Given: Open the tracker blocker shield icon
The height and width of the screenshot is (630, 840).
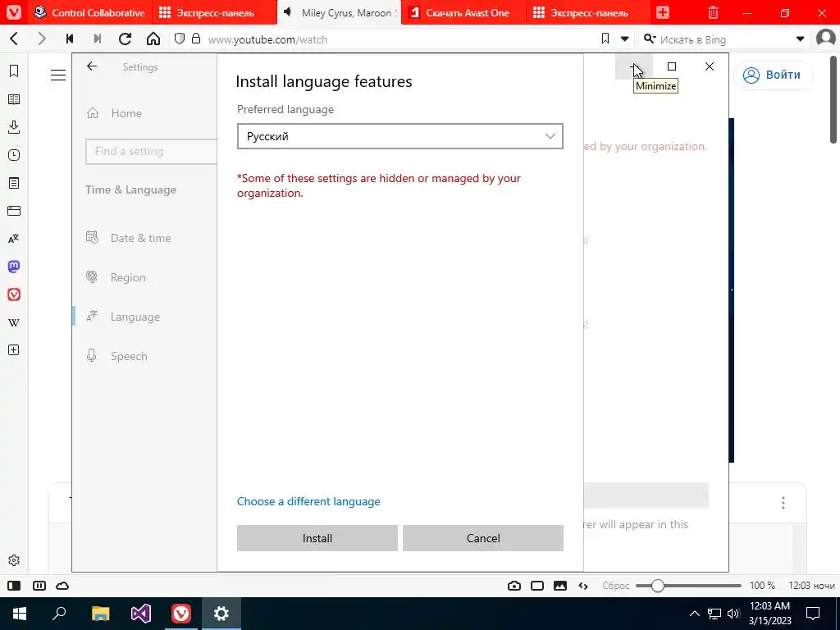Looking at the screenshot, I should tap(180, 39).
